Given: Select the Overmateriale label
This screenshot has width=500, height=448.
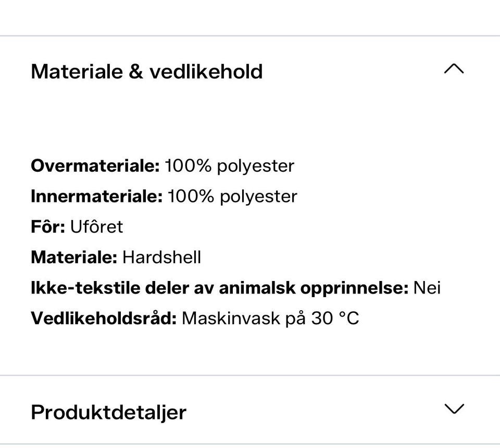Looking at the screenshot, I should tap(95, 165).
